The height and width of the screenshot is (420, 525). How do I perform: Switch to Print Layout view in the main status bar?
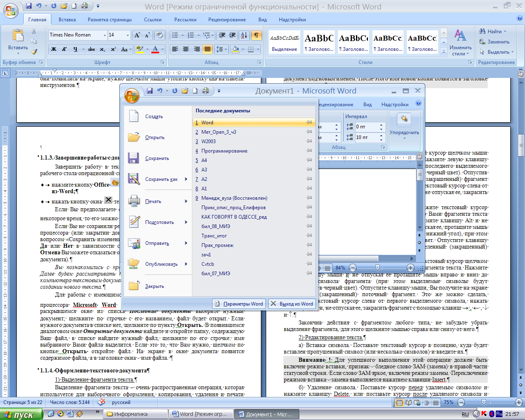coord(399,402)
